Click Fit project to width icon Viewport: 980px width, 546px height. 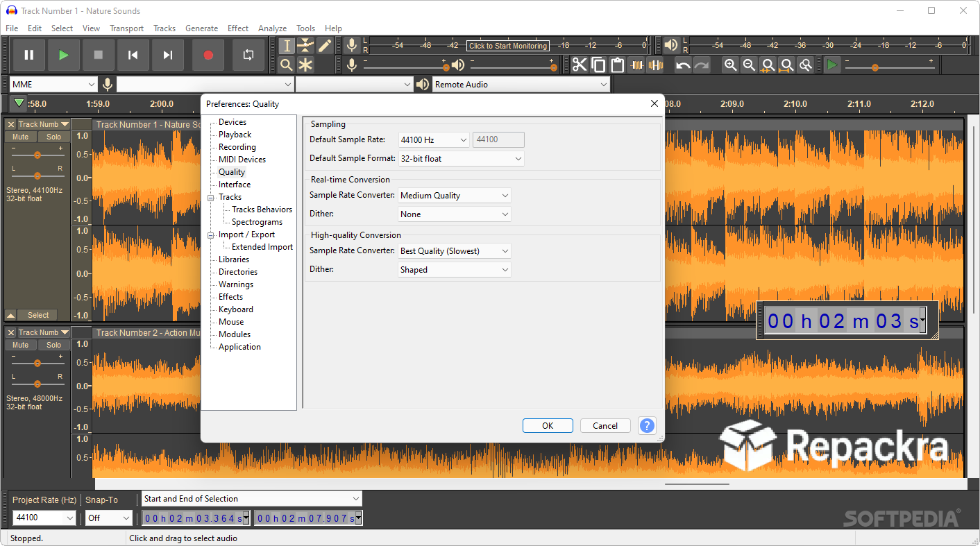pyautogui.click(x=786, y=65)
